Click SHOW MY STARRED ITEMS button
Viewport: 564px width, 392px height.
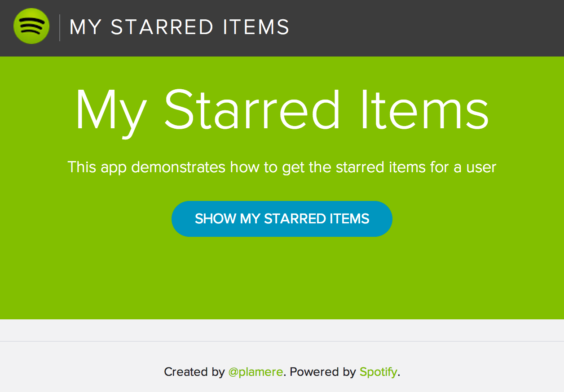(282, 219)
